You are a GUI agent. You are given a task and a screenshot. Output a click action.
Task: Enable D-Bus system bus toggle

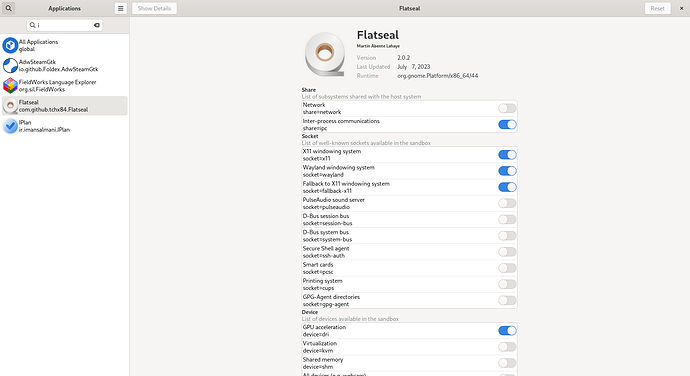pyautogui.click(x=507, y=236)
